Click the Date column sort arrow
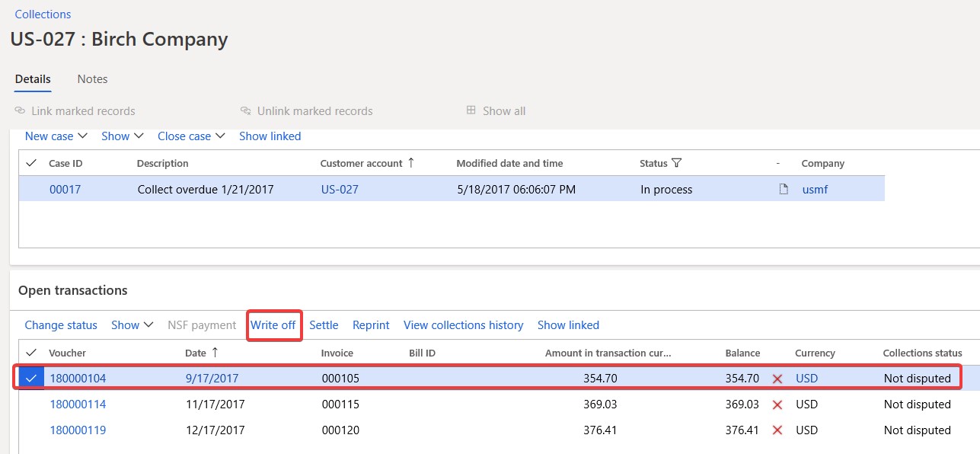Viewport: 980px width, 454px height. [215, 353]
